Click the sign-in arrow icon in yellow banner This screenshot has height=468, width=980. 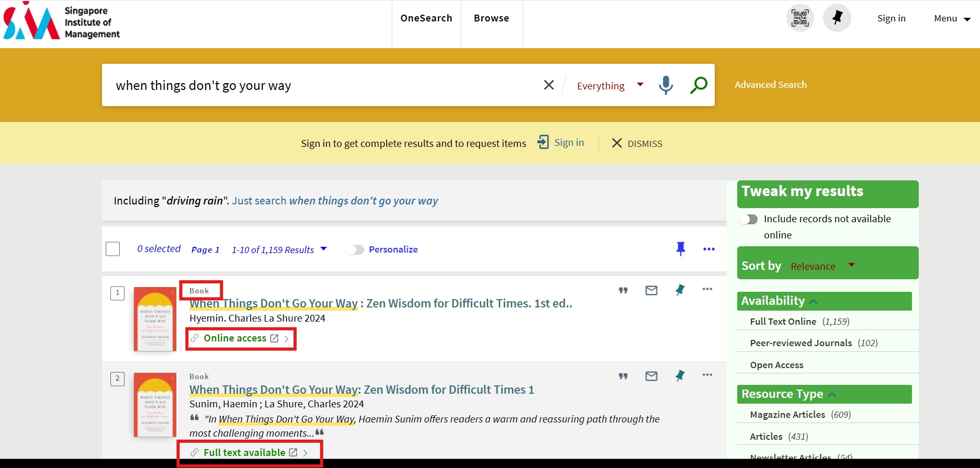pyautogui.click(x=543, y=142)
